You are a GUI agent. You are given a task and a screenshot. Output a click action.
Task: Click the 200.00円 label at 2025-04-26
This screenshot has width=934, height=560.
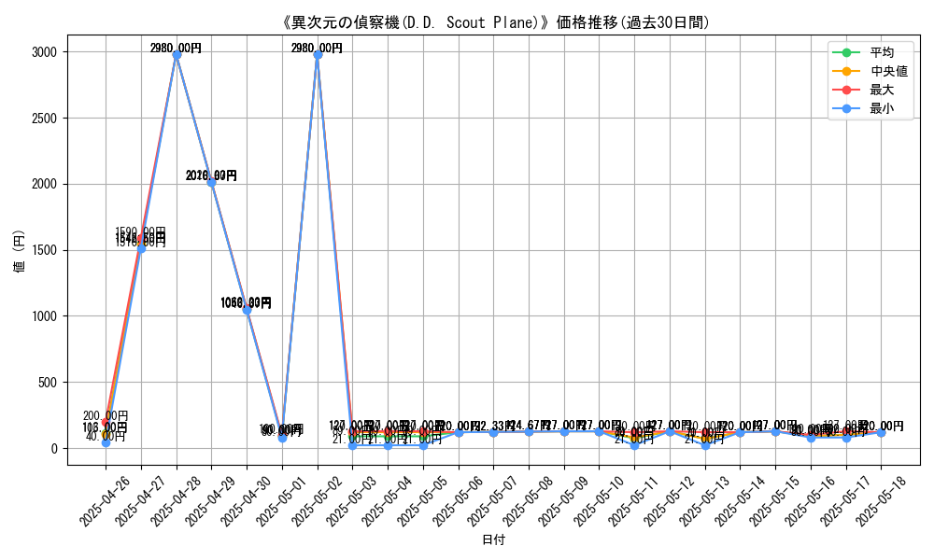(106, 416)
